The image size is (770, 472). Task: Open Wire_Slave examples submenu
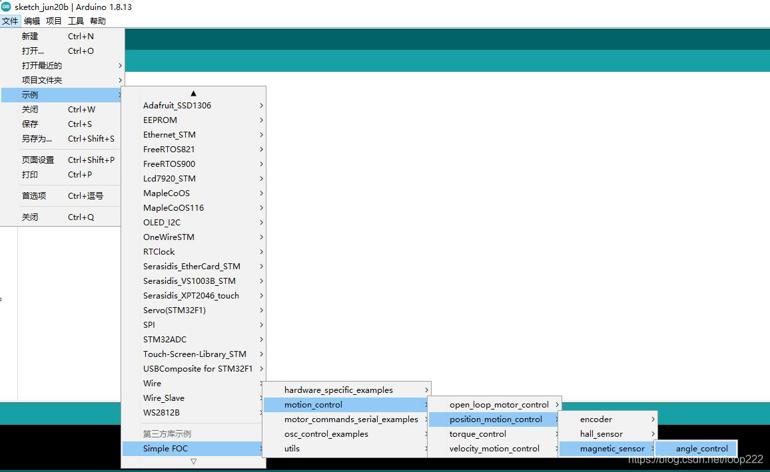tap(193, 398)
